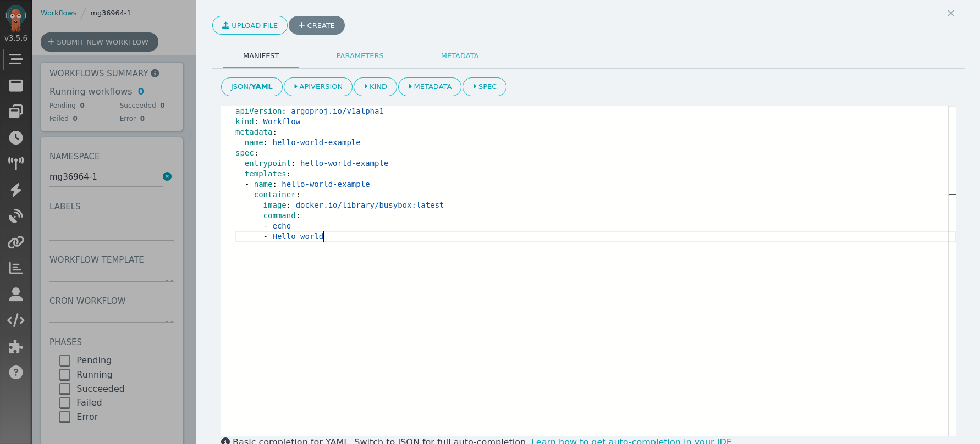Check the Failed phase checkbox
Image resolution: width=980 pixels, height=444 pixels.
[65, 403]
